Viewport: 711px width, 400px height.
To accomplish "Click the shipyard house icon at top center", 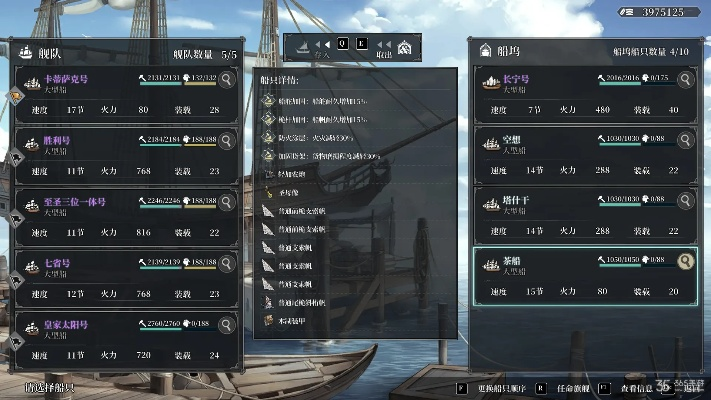I will coord(404,47).
